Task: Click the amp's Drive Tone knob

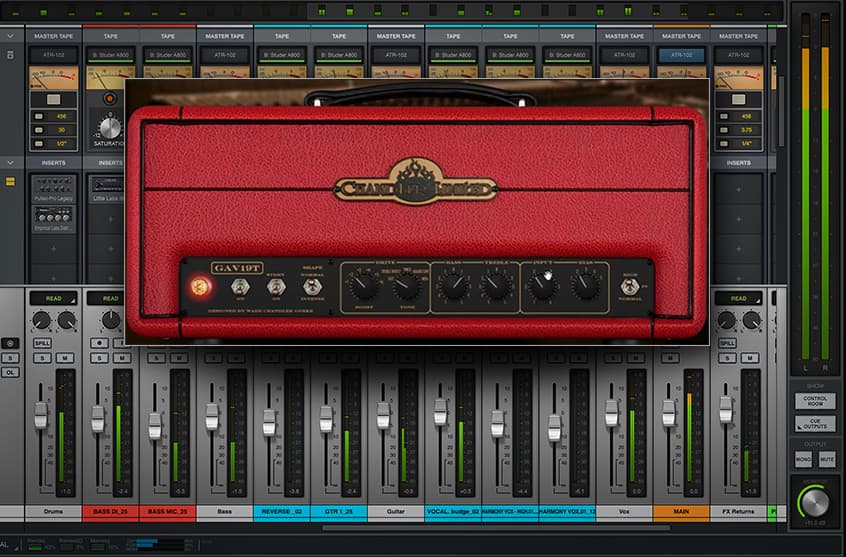Action: pos(407,287)
